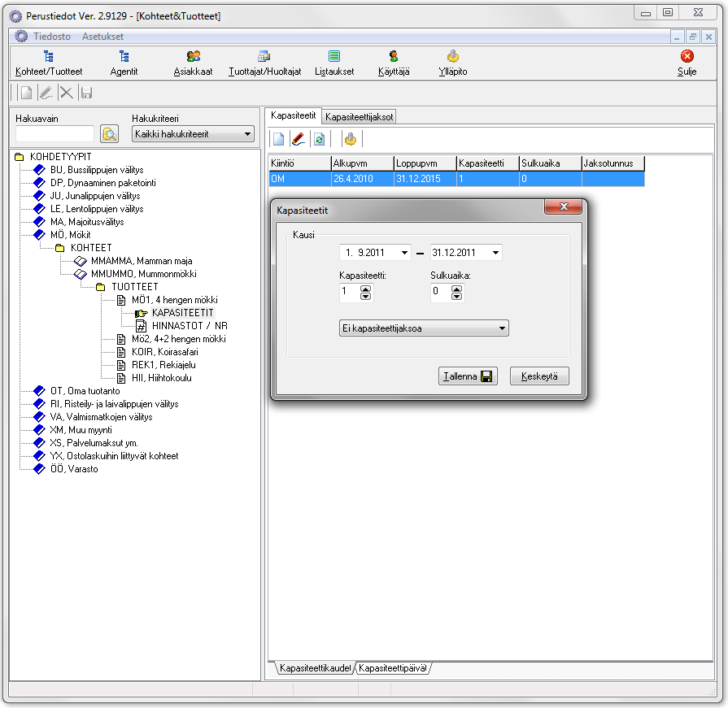The image size is (728, 708).
Task: Open the Agentit section
Action: (124, 63)
